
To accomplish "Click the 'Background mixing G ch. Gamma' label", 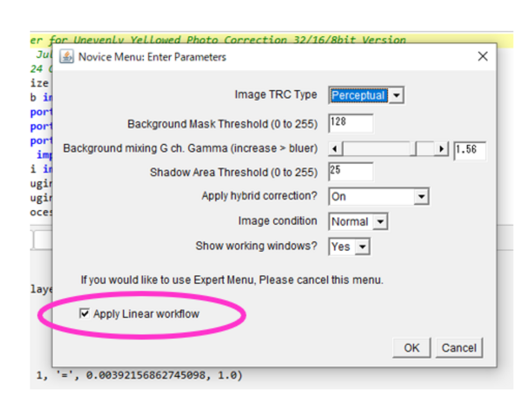I will coord(190,148).
